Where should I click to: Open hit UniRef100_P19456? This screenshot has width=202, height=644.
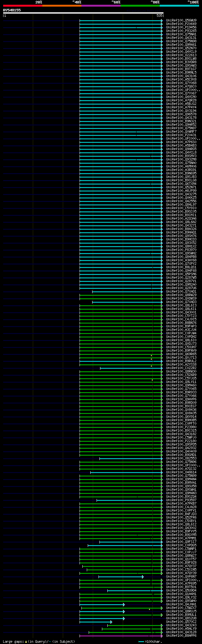coord(181,27)
